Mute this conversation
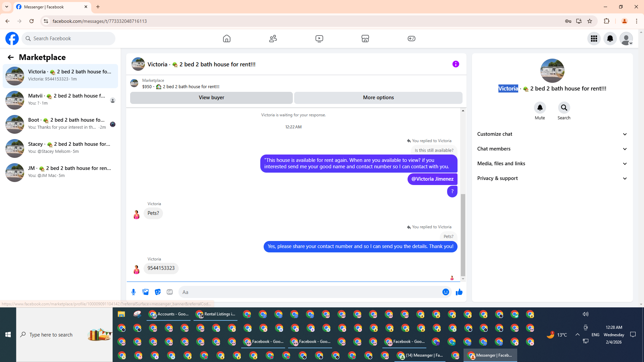The height and width of the screenshot is (362, 644). pyautogui.click(x=540, y=108)
